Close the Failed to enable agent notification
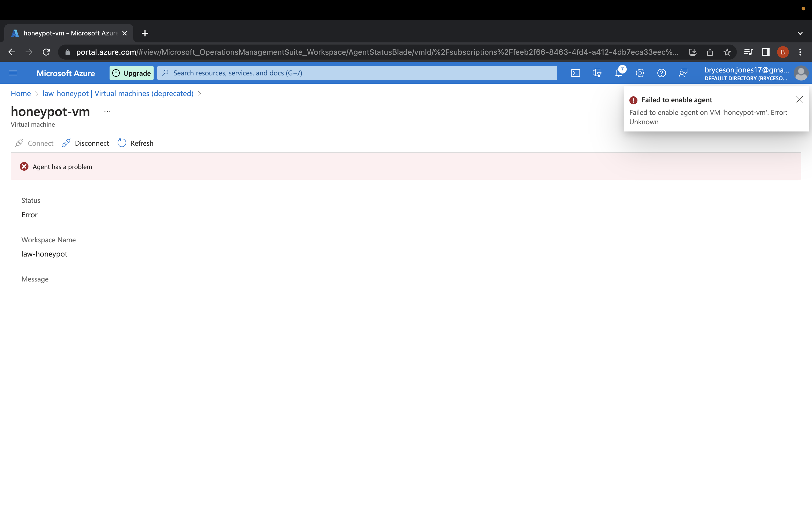The width and height of the screenshot is (812, 527). click(x=800, y=99)
